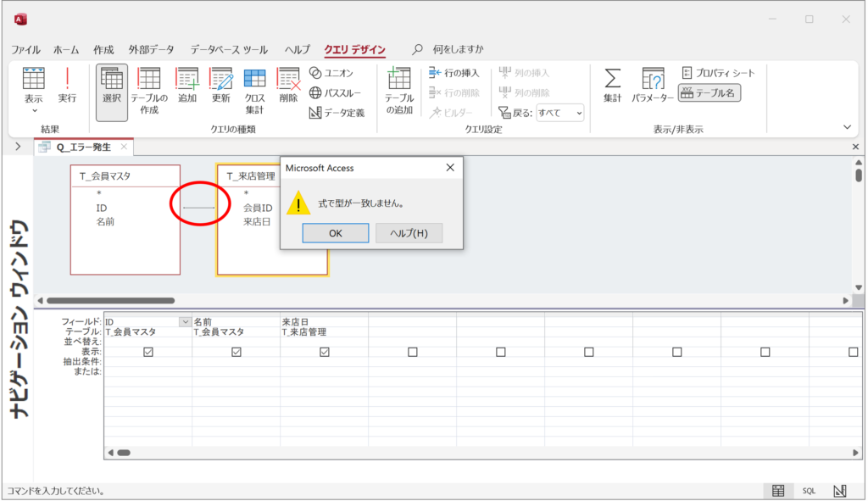Uncheck the 表示 checkbox for 来店日 field

pyautogui.click(x=323, y=351)
